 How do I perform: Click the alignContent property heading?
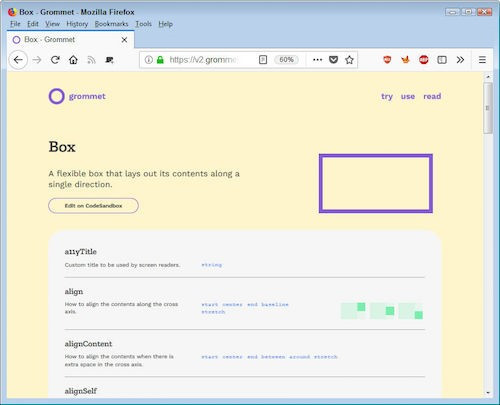pyautogui.click(x=88, y=344)
